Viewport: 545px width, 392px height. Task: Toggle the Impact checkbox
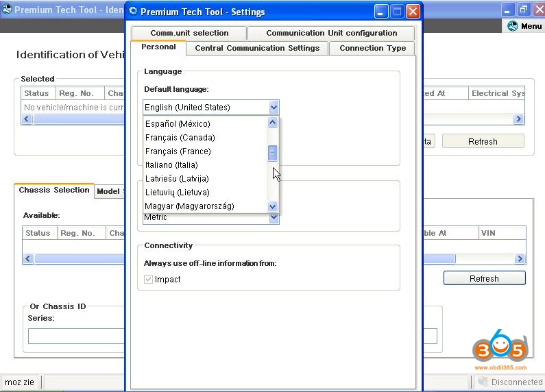click(148, 279)
